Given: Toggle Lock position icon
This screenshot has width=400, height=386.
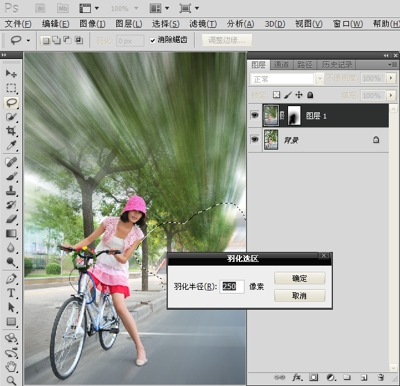Looking at the screenshot, I should pos(299,95).
